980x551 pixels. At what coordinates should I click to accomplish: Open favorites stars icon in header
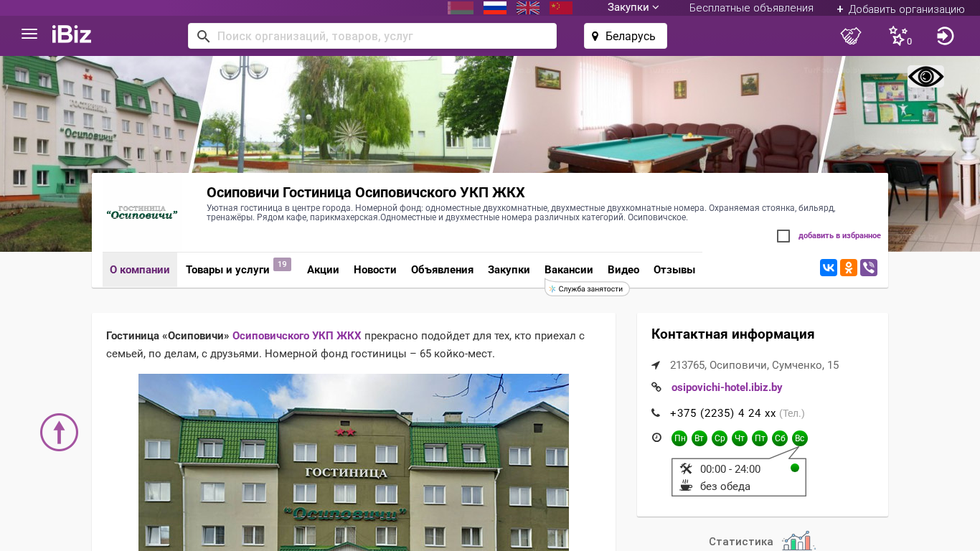tap(899, 36)
